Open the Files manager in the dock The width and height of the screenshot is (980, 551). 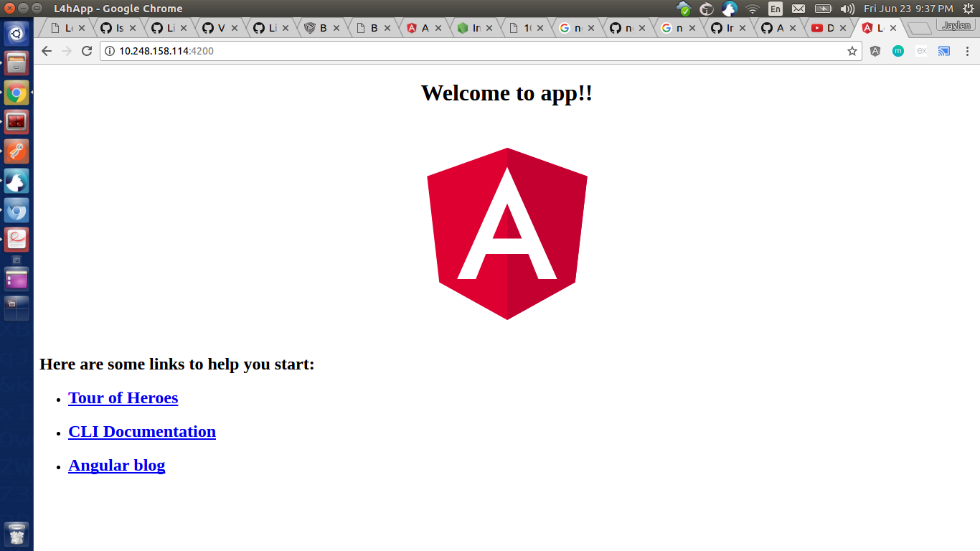(x=17, y=63)
